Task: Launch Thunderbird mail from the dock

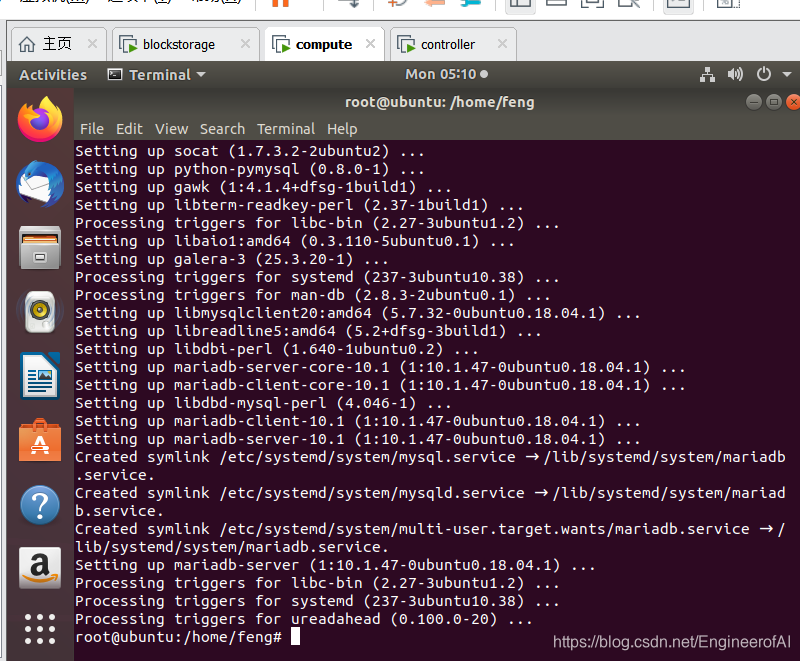Action: 40,184
